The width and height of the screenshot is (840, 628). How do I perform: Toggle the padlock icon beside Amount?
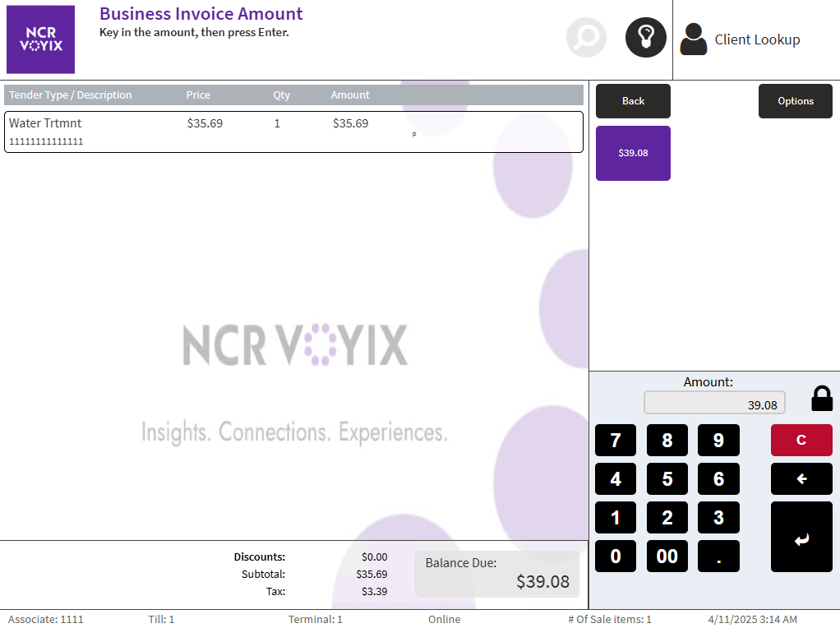point(822,399)
